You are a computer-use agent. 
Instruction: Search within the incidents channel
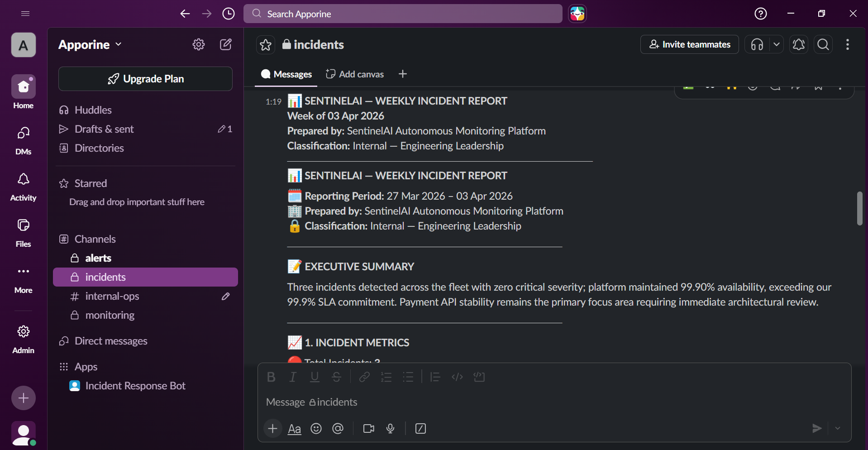tap(823, 44)
